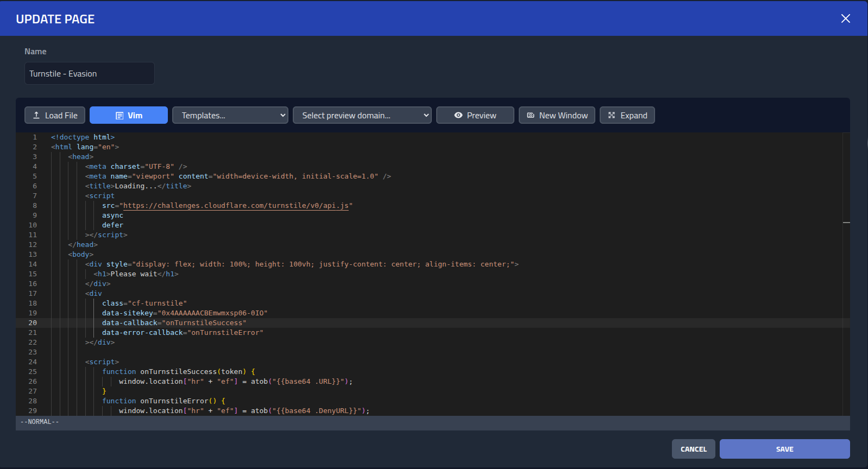The width and height of the screenshot is (868, 469).
Task: Click the Name input field
Action: pos(90,73)
